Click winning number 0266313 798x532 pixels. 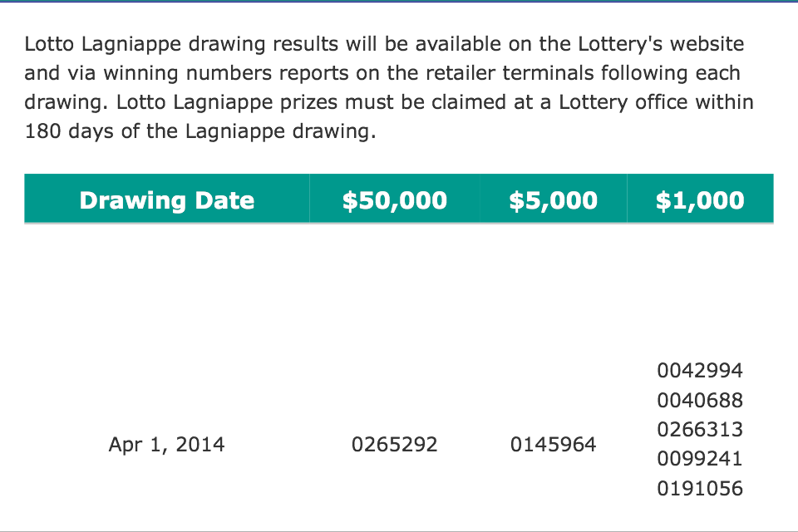700,430
